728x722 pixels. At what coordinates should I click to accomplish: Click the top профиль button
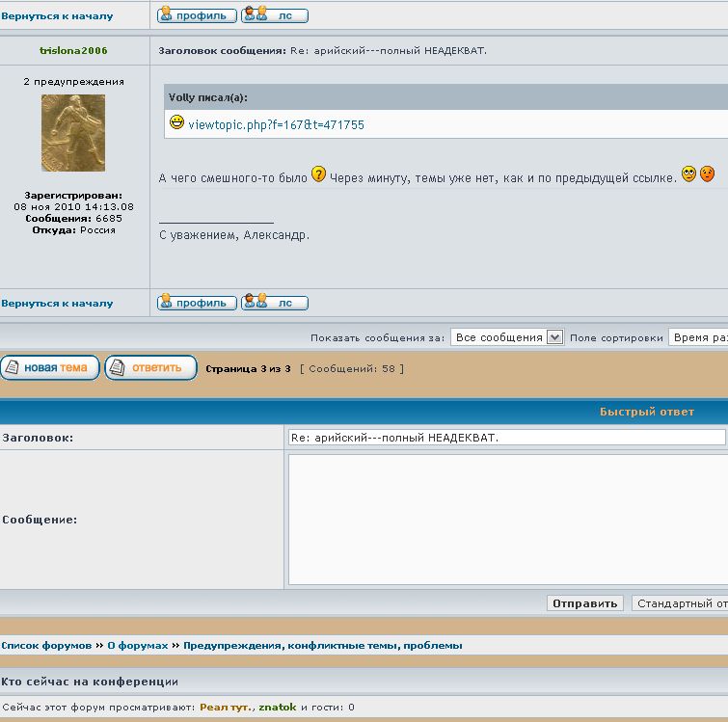pos(197,15)
